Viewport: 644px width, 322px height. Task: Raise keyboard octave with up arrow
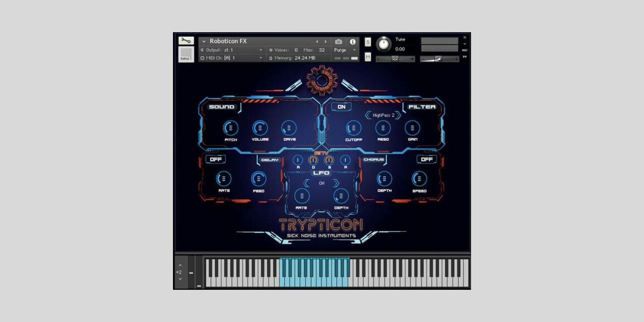(x=180, y=265)
